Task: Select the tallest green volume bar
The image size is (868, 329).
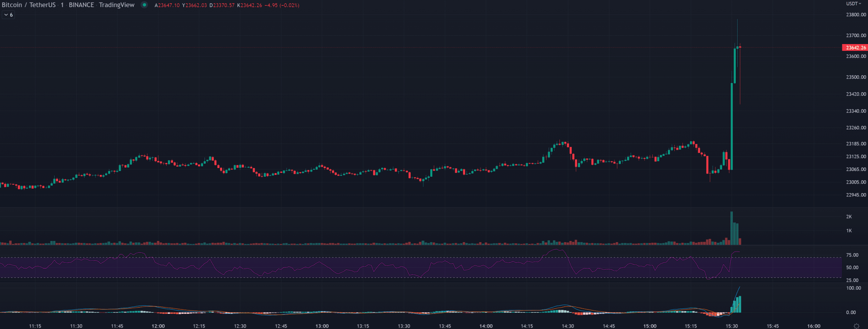Action: pyautogui.click(x=732, y=228)
